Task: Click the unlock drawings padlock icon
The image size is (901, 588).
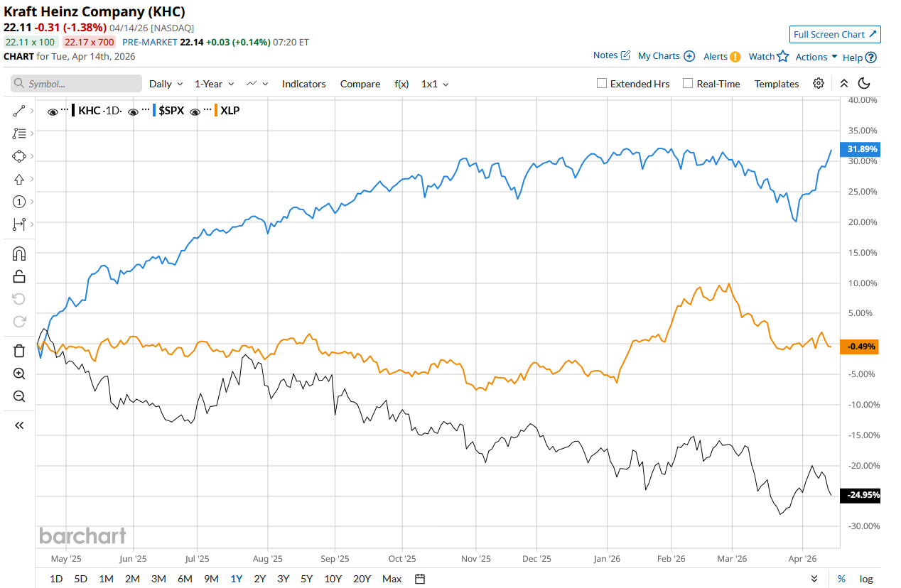Action: point(19,276)
